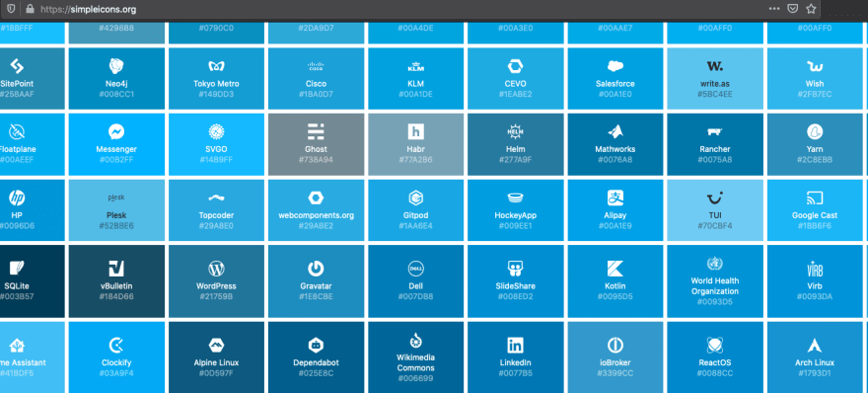This screenshot has width=868, height=393.
Task: Click hex code #0095D5 under Kotlin
Action: point(615,297)
